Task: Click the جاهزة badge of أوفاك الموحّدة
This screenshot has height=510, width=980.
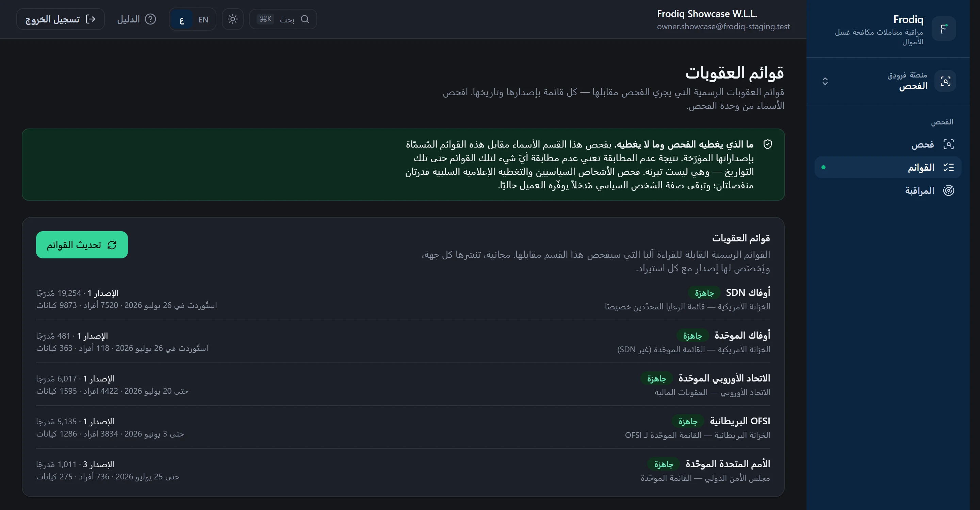Action: [x=692, y=336]
